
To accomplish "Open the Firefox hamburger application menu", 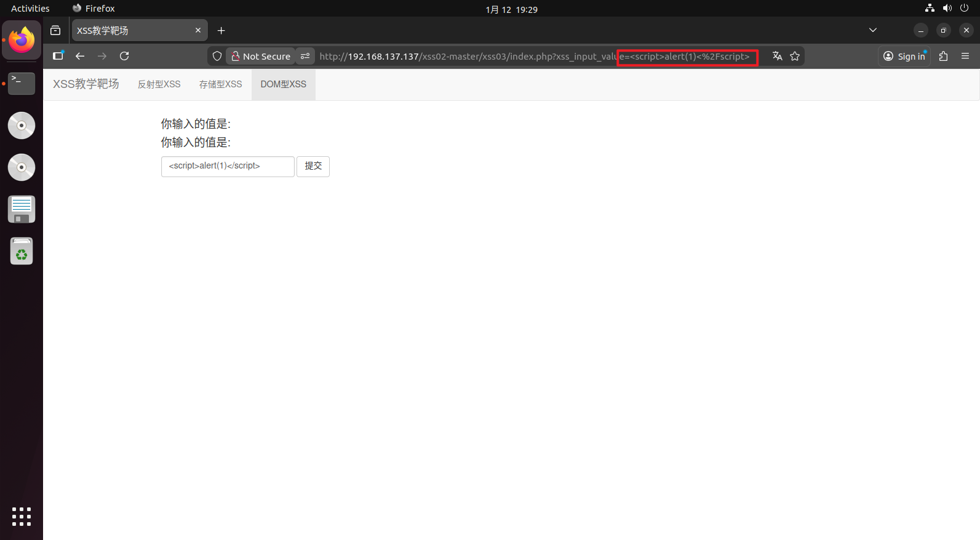I will click(x=965, y=56).
